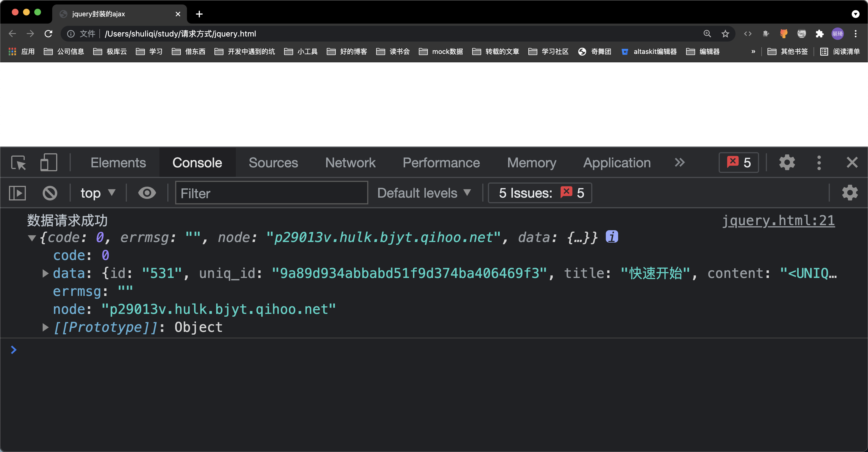This screenshot has height=452, width=868.
Task: Open the 应用 apps shortcut
Action: point(22,52)
